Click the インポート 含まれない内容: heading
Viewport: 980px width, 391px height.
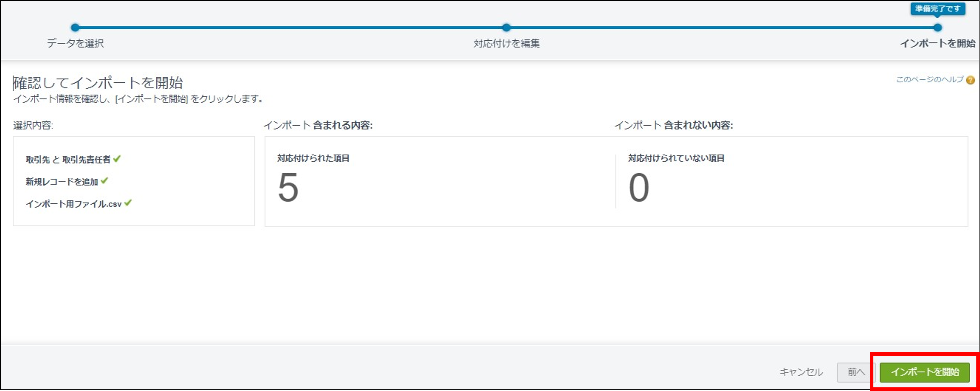point(674,125)
